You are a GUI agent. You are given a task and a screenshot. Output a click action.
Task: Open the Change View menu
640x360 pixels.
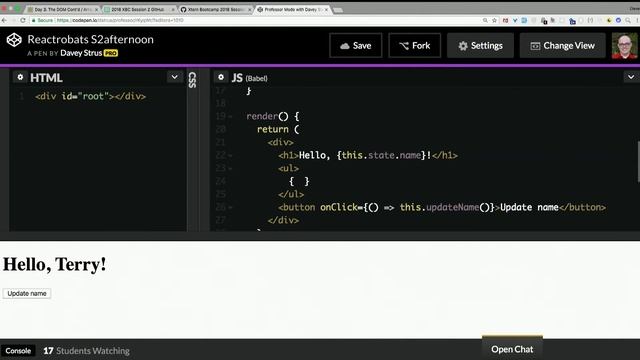pos(562,45)
